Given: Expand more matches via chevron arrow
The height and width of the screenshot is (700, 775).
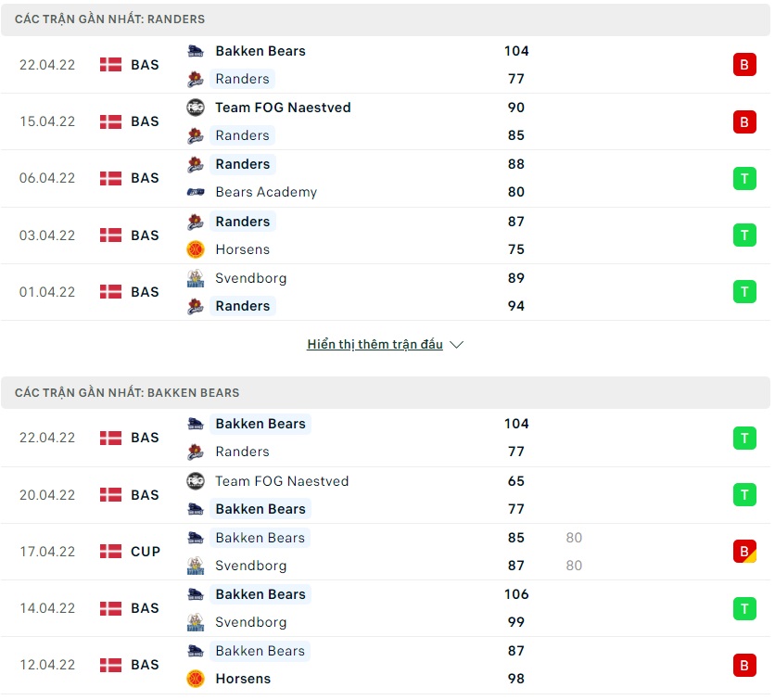Looking at the screenshot, I should (457, 345).
